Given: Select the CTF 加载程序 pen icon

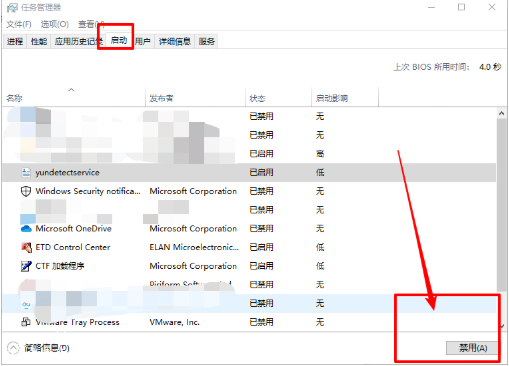Looking at the screenshot, I should pos(26,266).
